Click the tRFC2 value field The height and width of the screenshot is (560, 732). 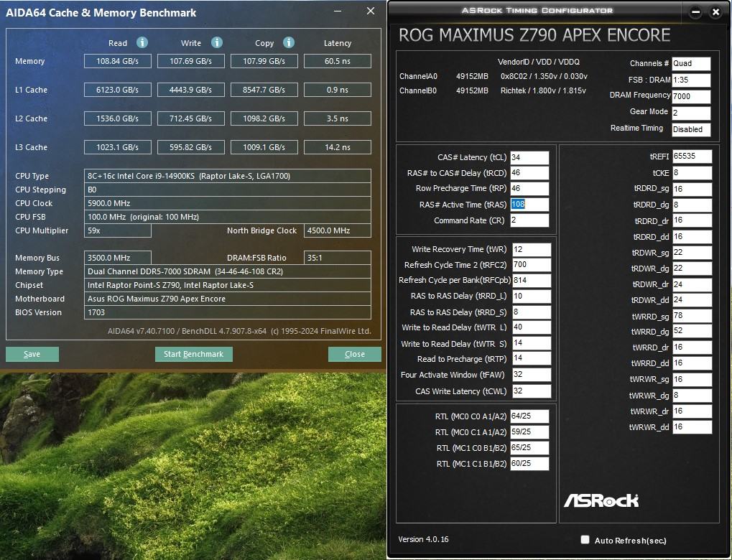[532, 265]
